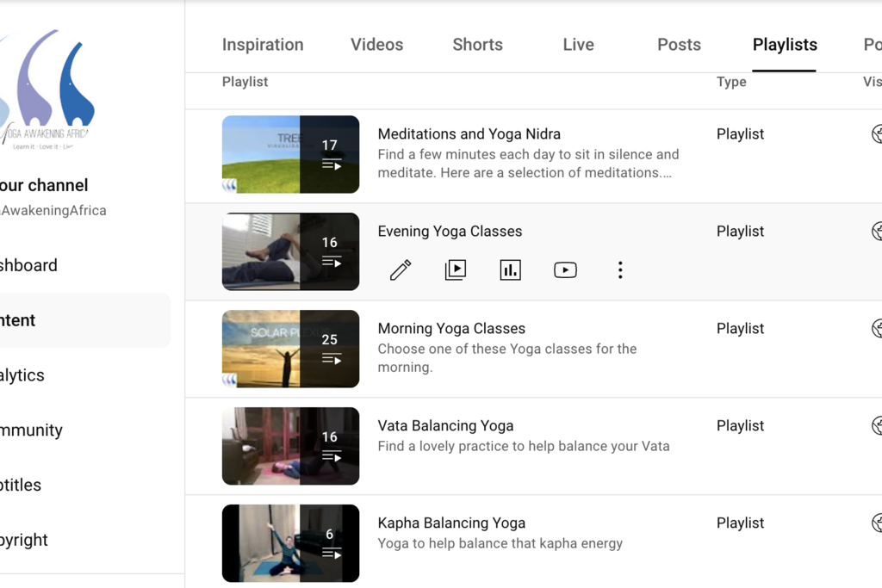The height and width of the screenshot is (588, 882).
Task: Open the Shorts tab
Action: coord(477,45)
